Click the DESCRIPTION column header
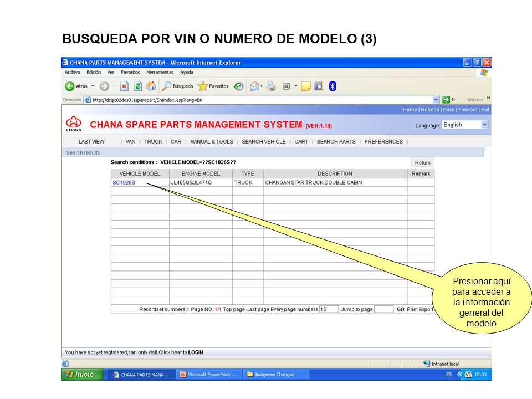This screenshot has height=399, width=532. tap(335, 173)
